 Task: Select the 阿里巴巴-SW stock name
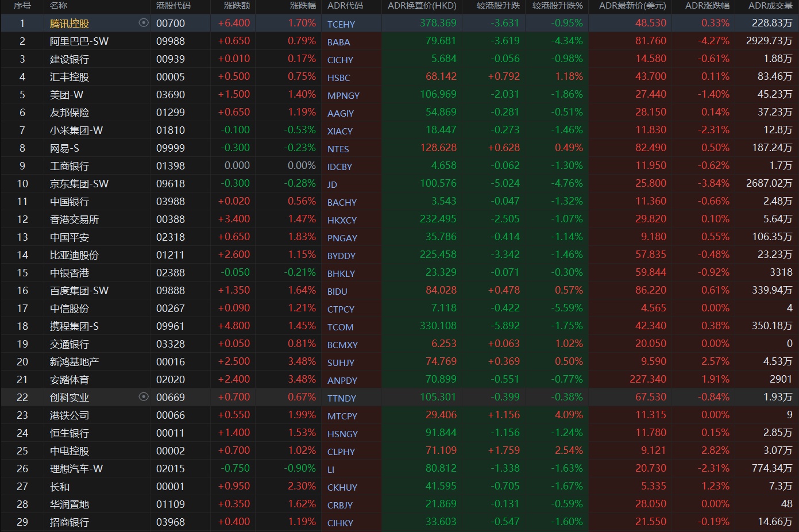[79, 41]
